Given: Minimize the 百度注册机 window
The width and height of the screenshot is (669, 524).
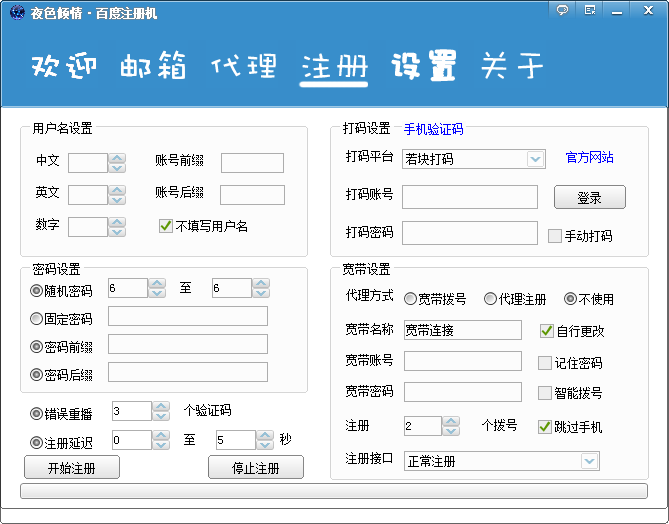Looking at the screenshot, I should [x=617, y=10].
